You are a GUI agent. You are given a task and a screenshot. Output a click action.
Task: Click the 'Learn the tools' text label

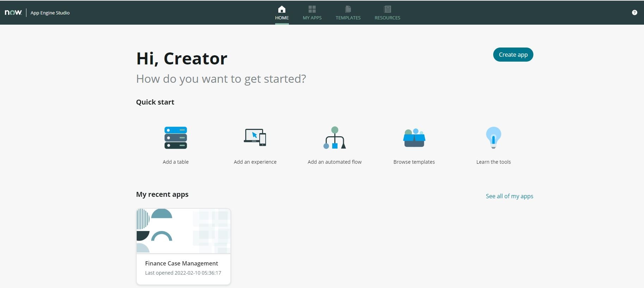494,162
